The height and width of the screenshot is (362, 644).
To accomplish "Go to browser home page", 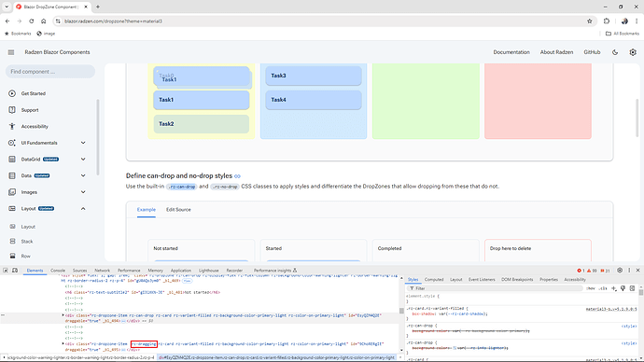I will [x=44, y=21].
